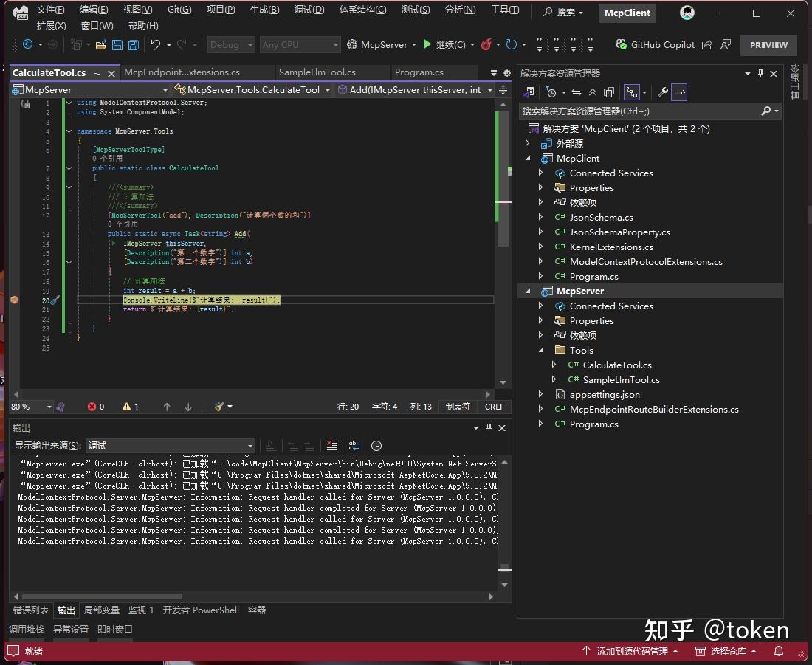
Task: Sync Solution Explorer with active document
Action: [576, 92]
